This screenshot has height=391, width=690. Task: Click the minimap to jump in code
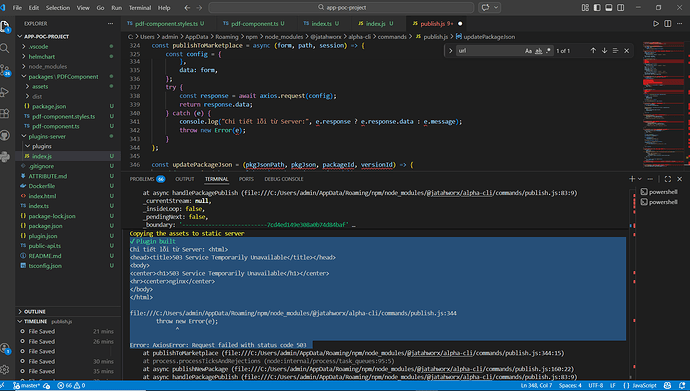(x=664, y=105)
